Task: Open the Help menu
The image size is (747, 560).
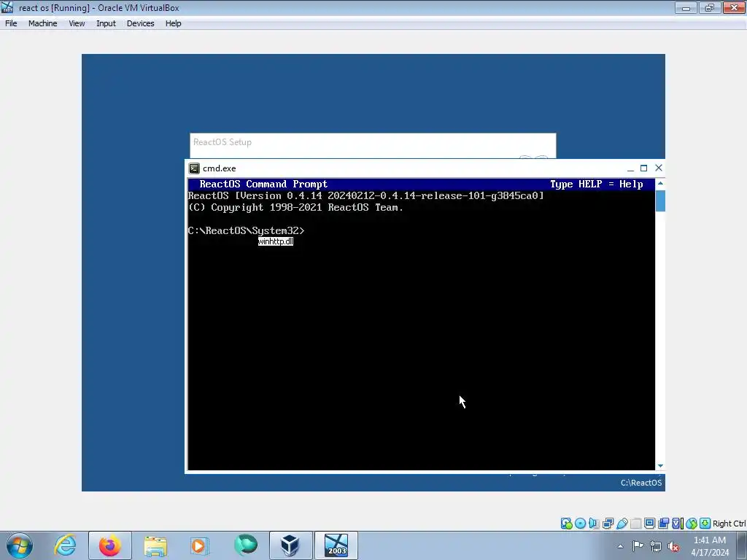Action: click(174, 23)
